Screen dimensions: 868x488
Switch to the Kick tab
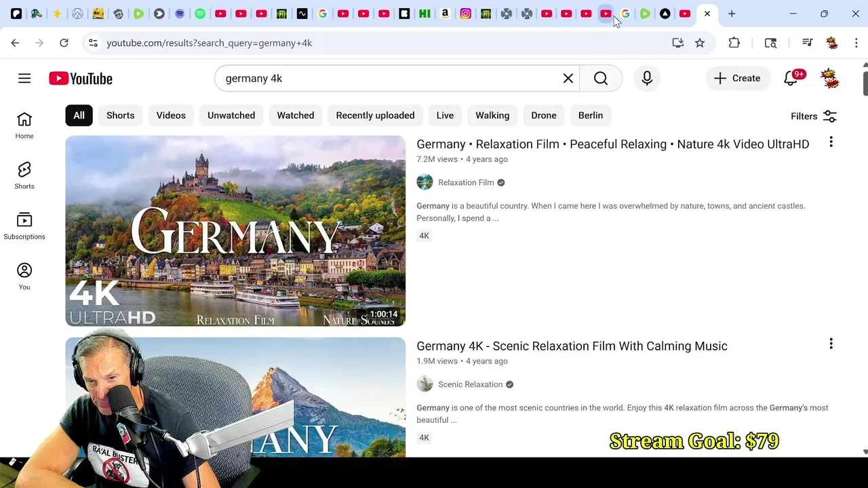point(404,14)
